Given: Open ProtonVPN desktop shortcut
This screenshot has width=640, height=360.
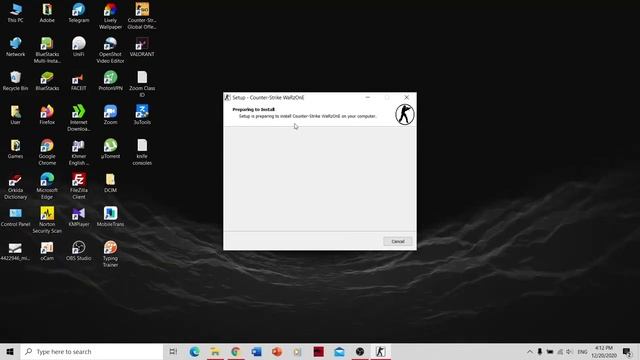Looking at the screenshot, I should 110,81.
